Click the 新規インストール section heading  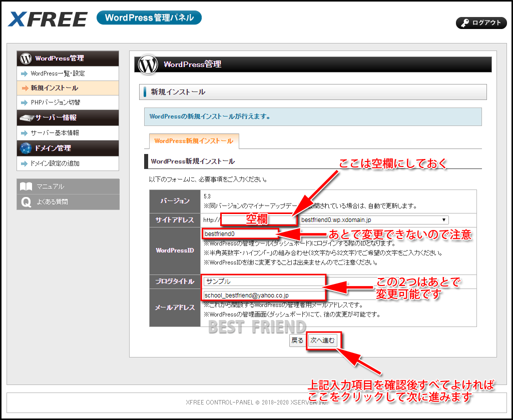(x=313, y=92)
